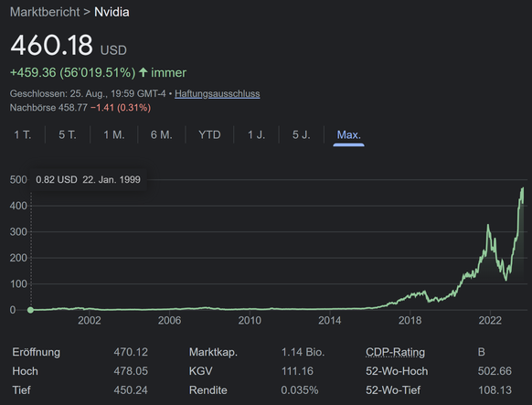The width and height of the screenshot is (532, 405).
Task: Click the 300 y-axis label
Action: 18,232
